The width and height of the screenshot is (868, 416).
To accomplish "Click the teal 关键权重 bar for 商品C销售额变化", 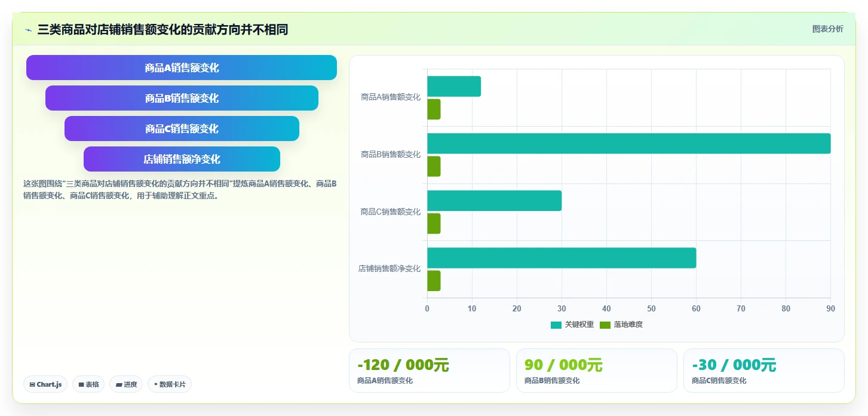I will (494, 201).
